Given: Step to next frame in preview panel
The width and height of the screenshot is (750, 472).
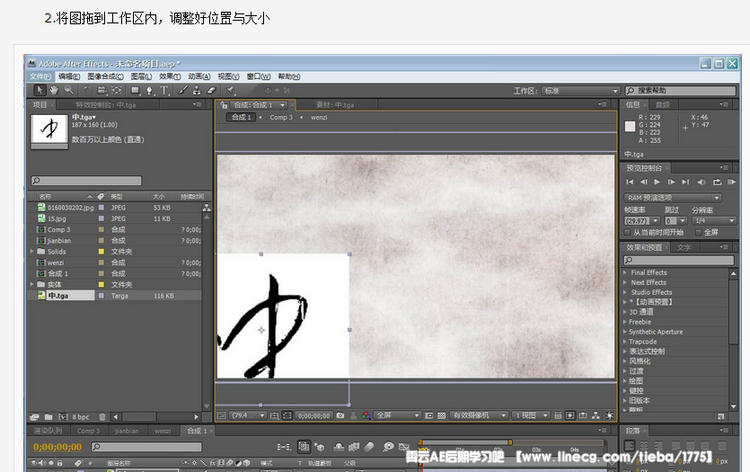Looking at the screenshot, I should tap(671, 182).
